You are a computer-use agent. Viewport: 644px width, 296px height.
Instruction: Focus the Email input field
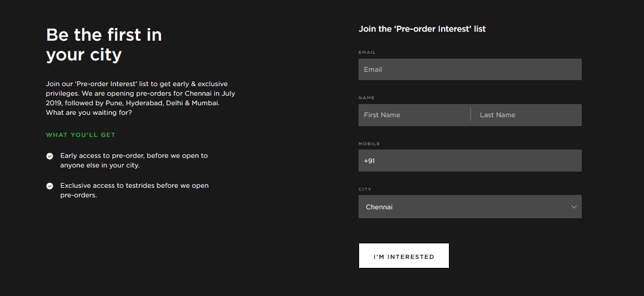coord(470,69)
